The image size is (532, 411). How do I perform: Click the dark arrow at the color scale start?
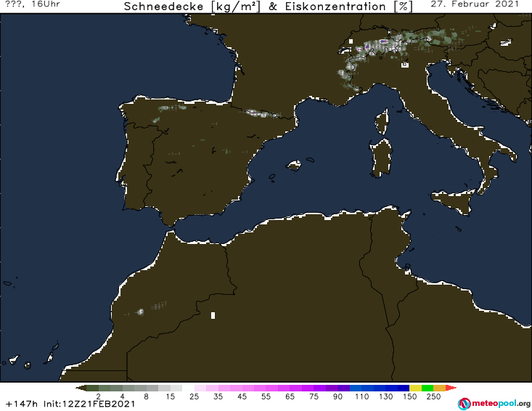click(81, 388)
